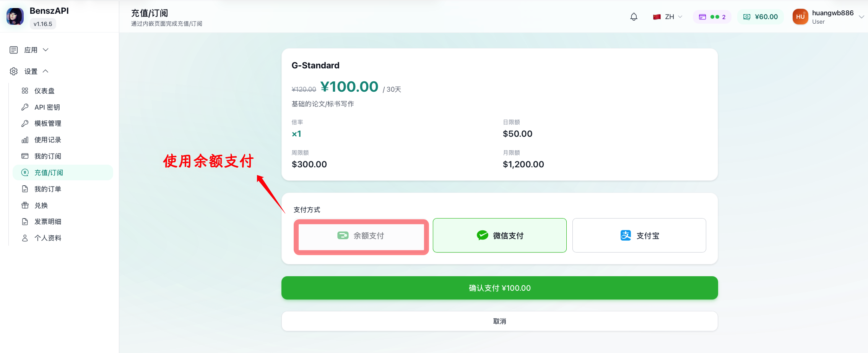Select 微信支付 payment method
This screenshot has width=868, height=353.
(500, 236)
